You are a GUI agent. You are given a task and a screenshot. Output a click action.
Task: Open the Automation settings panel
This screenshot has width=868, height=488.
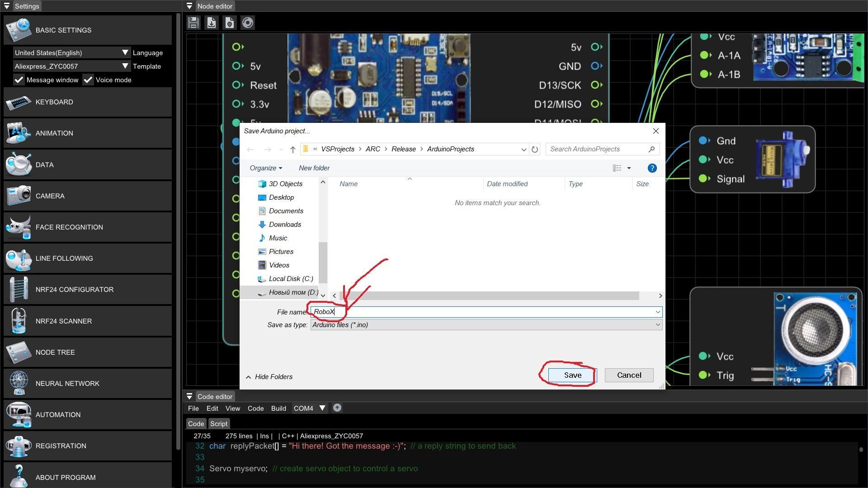pos(58,414)
